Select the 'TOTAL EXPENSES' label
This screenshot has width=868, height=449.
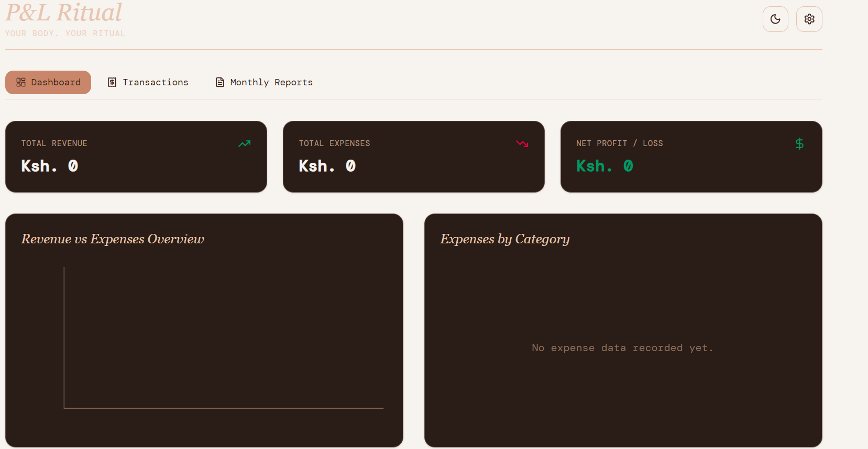(x=335, y=143)
